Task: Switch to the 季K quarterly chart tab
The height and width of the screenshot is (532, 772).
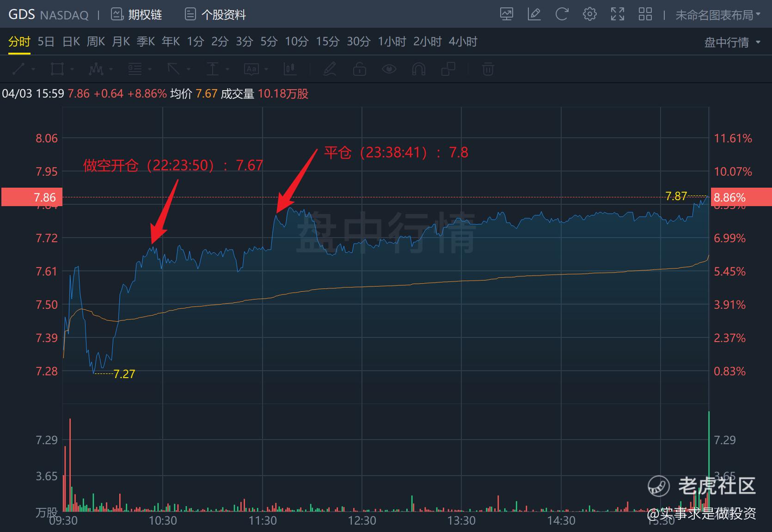Action: 146,42
